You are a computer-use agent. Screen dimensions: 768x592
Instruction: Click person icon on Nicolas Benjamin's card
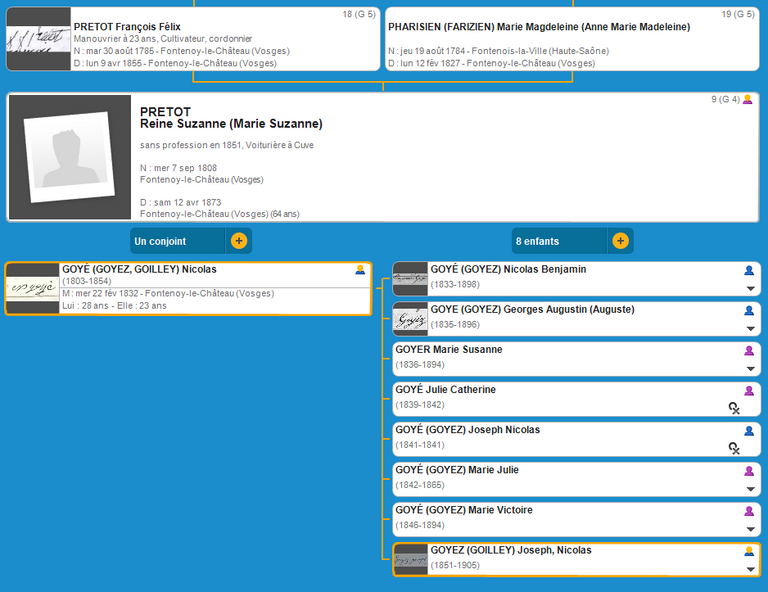coord(748,270)
